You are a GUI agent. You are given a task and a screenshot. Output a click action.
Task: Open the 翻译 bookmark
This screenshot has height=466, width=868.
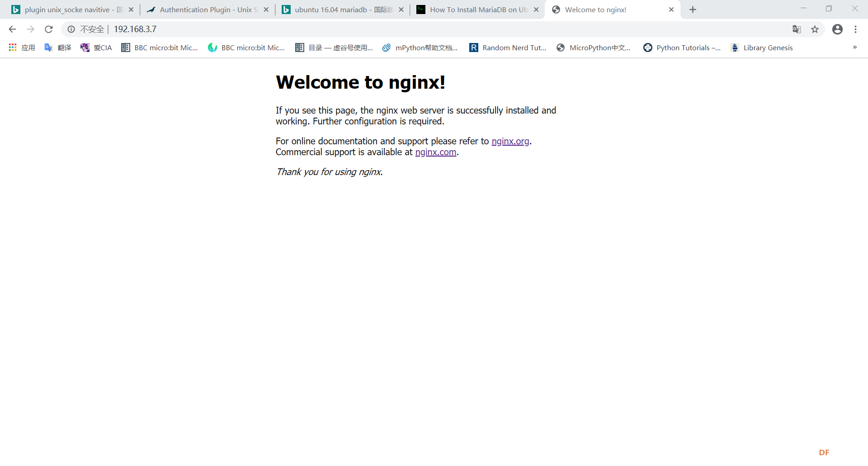tap(58, 48)
